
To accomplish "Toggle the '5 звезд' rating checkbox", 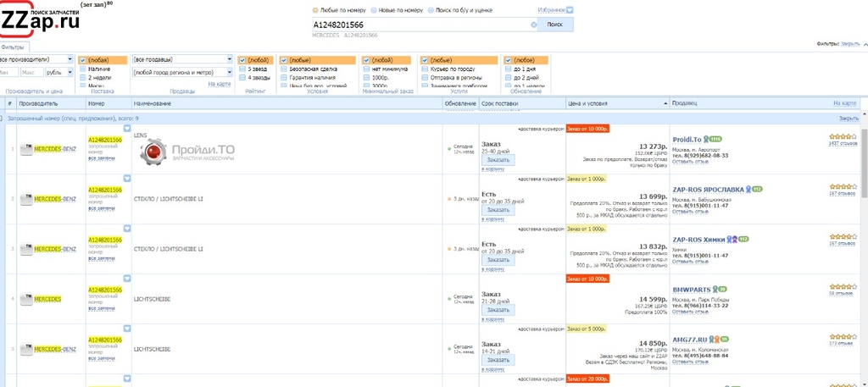I will coord(242,69).
